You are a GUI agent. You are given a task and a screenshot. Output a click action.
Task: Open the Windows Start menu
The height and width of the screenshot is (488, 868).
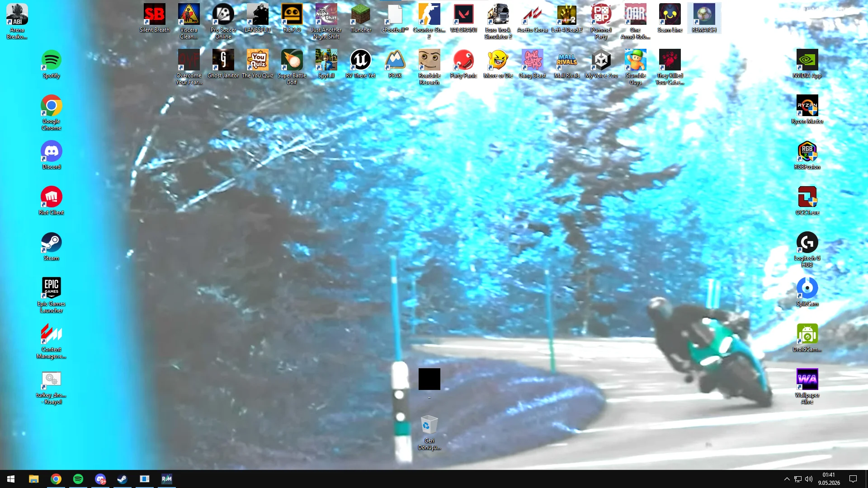11,479
